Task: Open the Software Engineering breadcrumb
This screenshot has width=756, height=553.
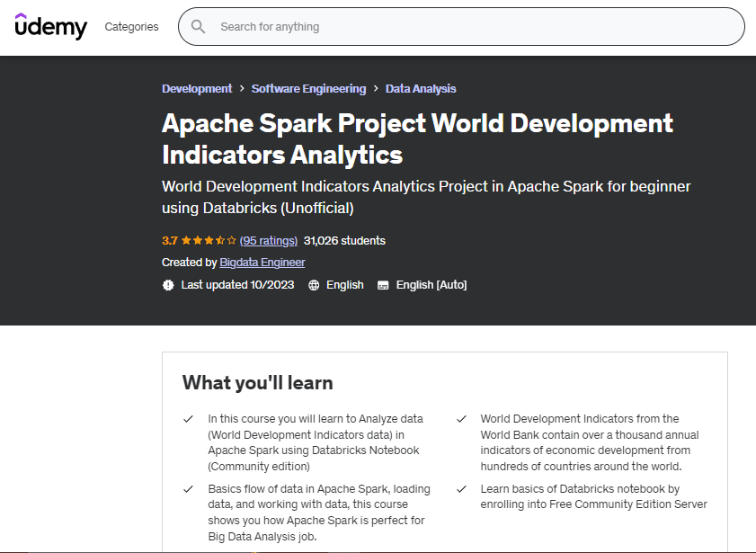Action: (308, 89)
